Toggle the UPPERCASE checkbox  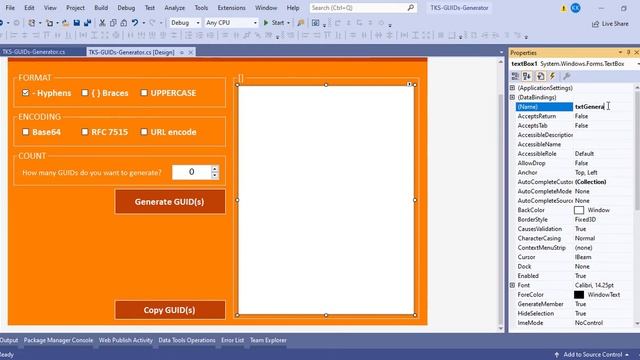coord(144,93)
